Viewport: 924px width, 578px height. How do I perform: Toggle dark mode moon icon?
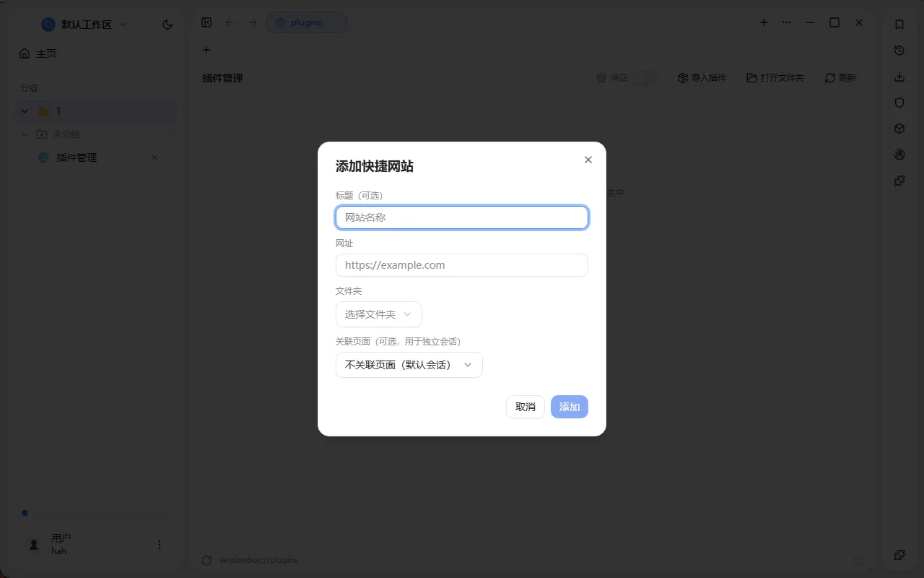(x=167, y=25)
